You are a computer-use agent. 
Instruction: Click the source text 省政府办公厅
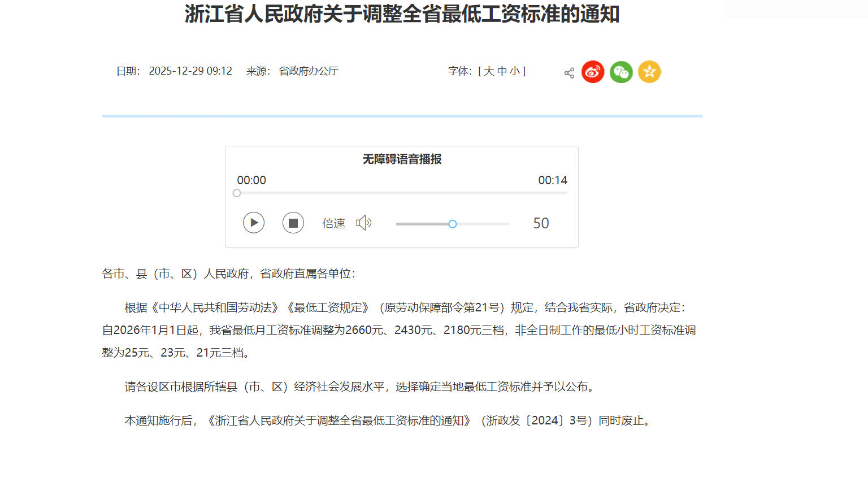coord(309,71)
